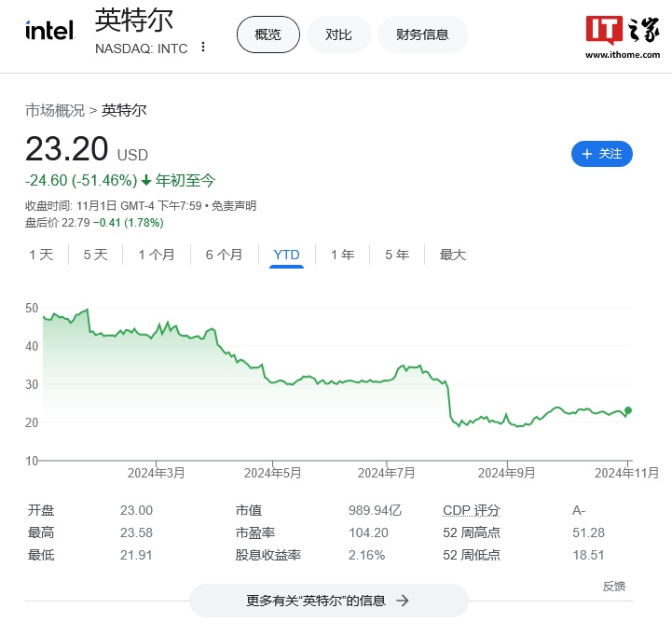This screenshot has width=672, height=636.
Task: Select the 最大 time range
Action: [x=452, y=255]
